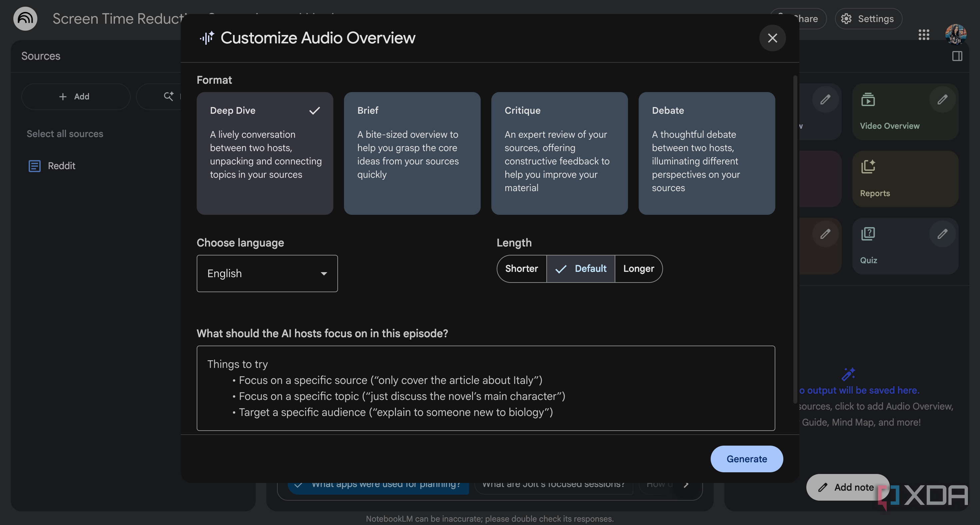Pick the Critique format card
The width and height of the screenshot is (980, 525).
point(559,153)
